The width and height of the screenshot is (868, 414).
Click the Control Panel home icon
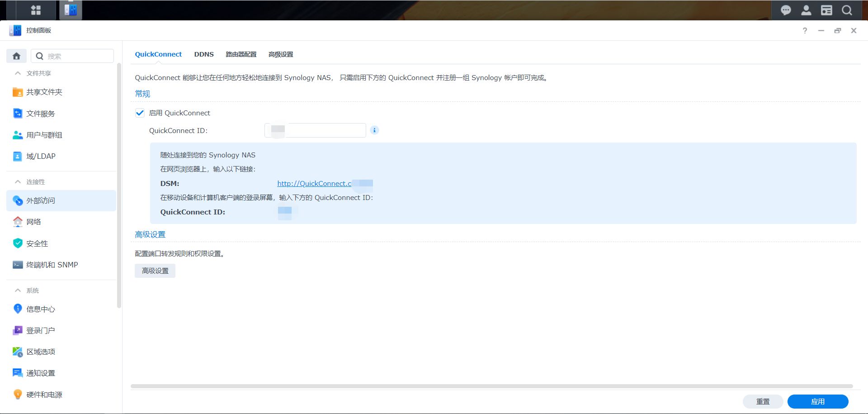16,56
